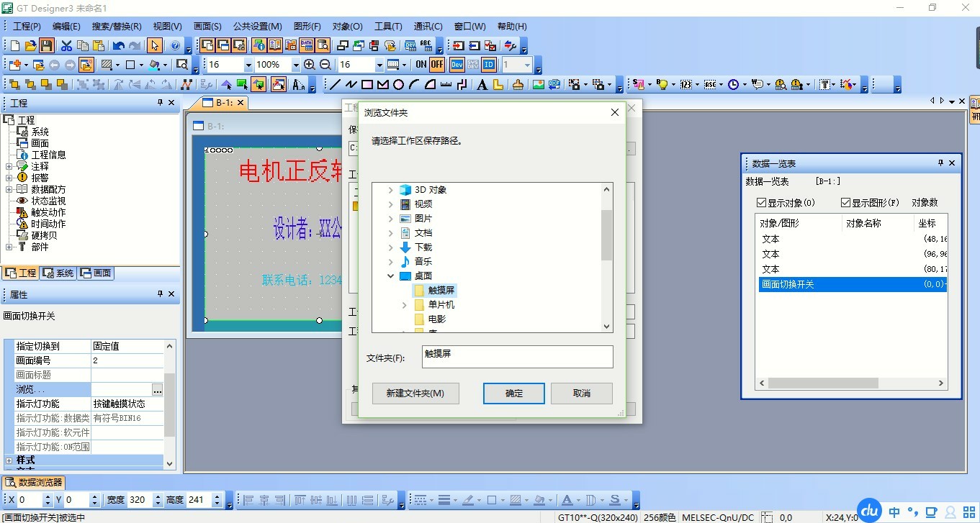Select the paint brush tool icon
Screen dimensions: 980x523
coord(518,84)
